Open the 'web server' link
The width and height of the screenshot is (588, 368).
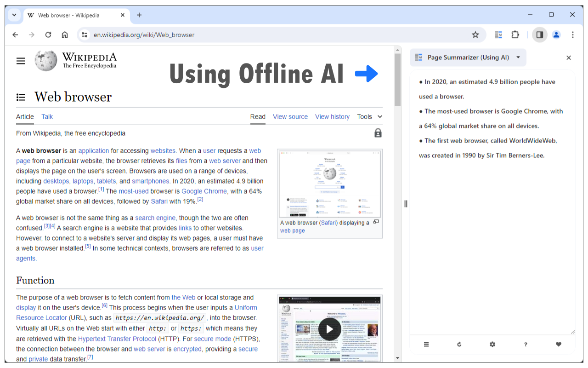tap(225, 161)
